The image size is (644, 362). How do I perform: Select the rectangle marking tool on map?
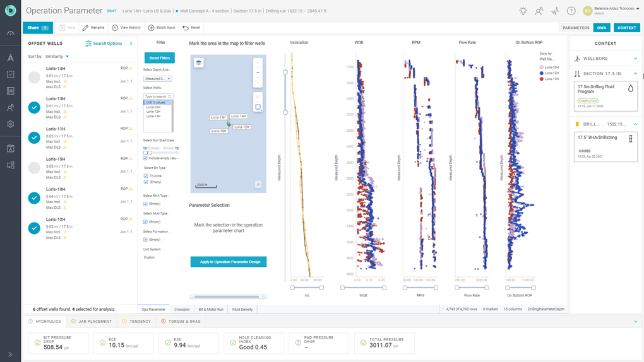(x=258, y=107)
